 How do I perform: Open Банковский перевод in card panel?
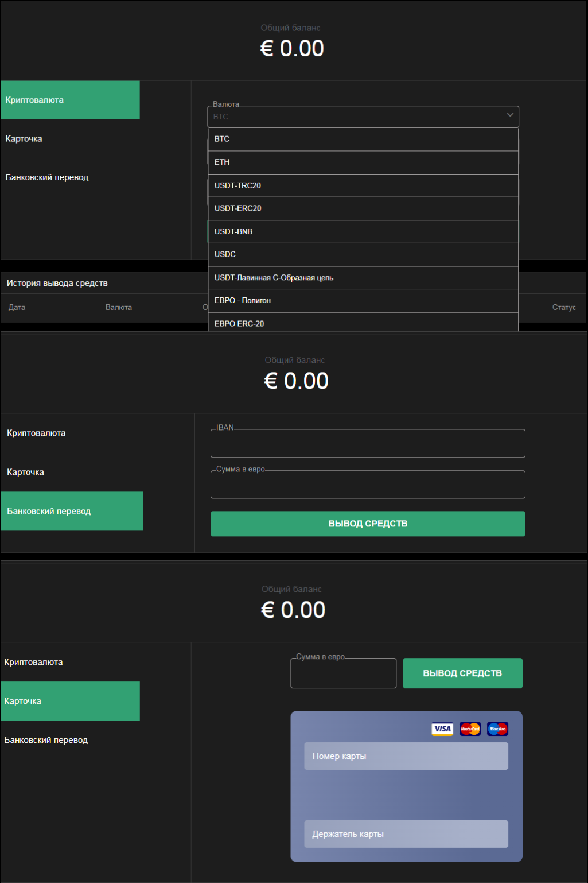pyautogui.click(x=70, y=740)
